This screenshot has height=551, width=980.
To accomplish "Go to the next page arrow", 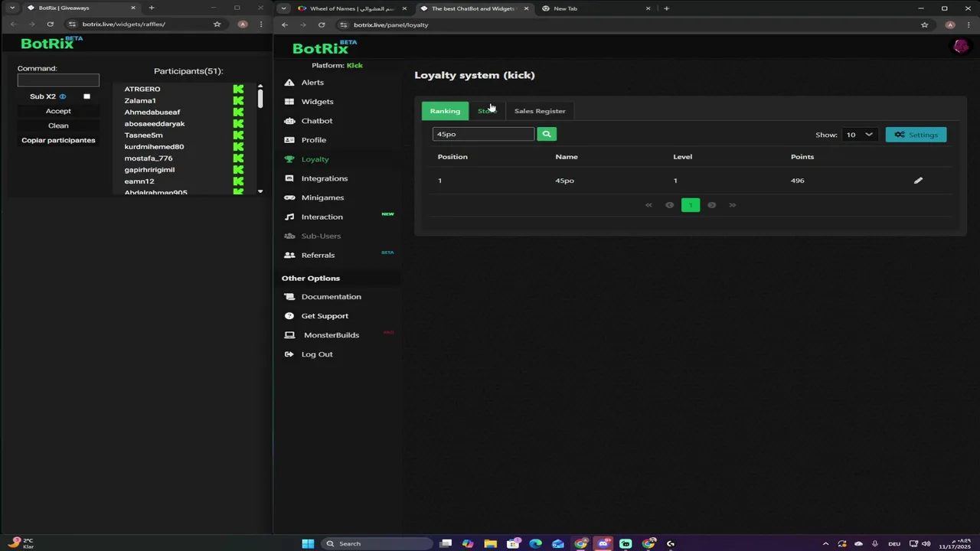I will tap(711, 205).
